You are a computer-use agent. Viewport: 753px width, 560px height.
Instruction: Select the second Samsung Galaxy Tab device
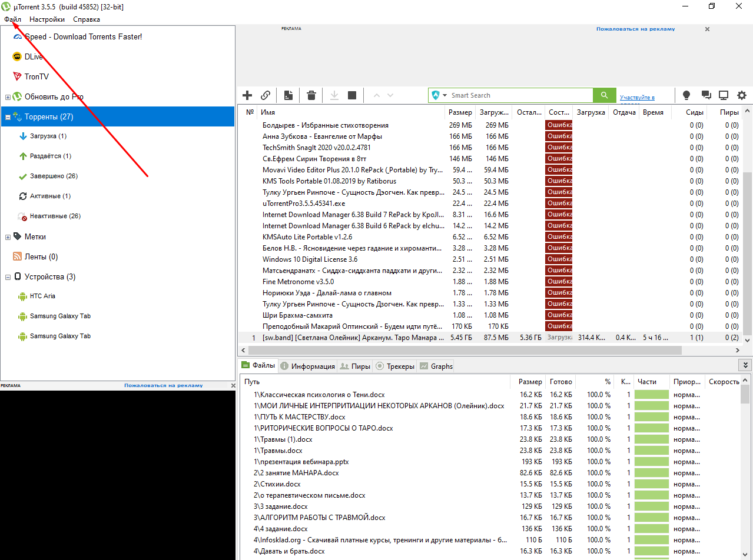tap(54, 336)
